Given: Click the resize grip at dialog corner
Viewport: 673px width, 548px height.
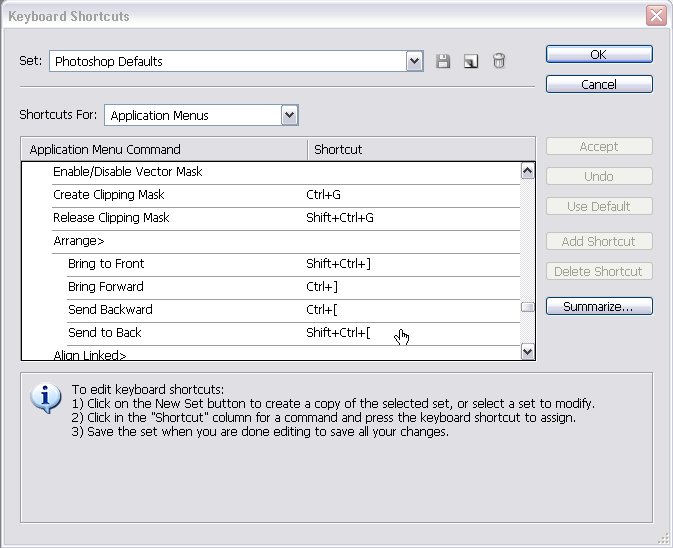Looking at the screenshot, I should [x=664, y=539].
